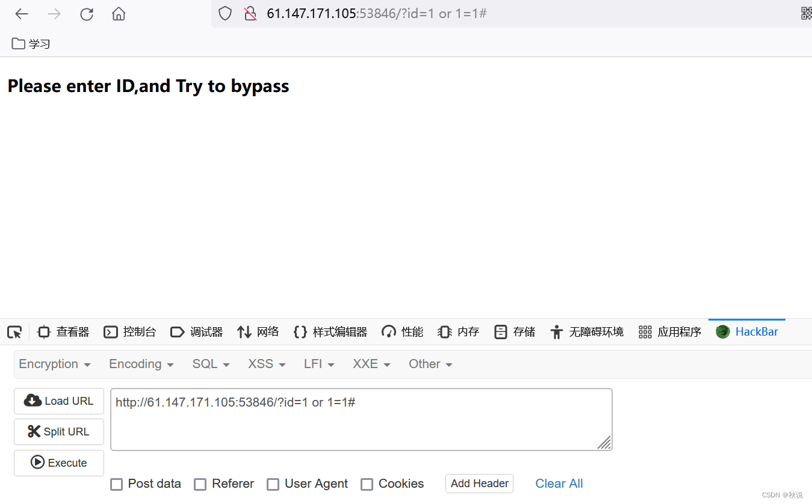Image resolution: width=812 pixels, height=504 pixels.
Task: Expand the Encryption dropdown
Action: (55, 364)
